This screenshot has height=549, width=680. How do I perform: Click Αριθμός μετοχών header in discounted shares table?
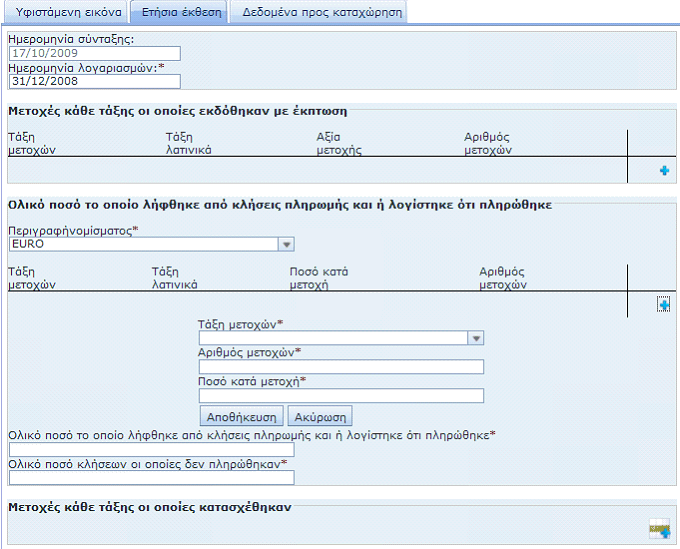tap(488, 144)
